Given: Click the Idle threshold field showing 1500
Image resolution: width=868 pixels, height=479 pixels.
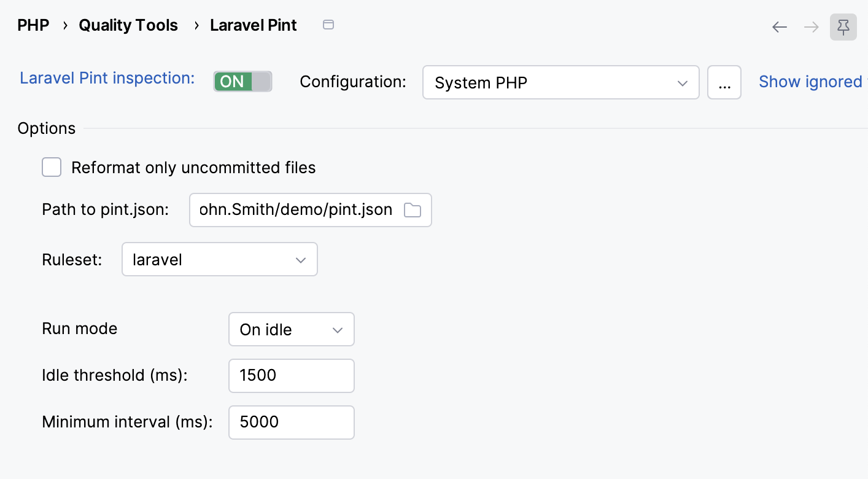Looking at the screenshot, I should [x=292, y=375].
